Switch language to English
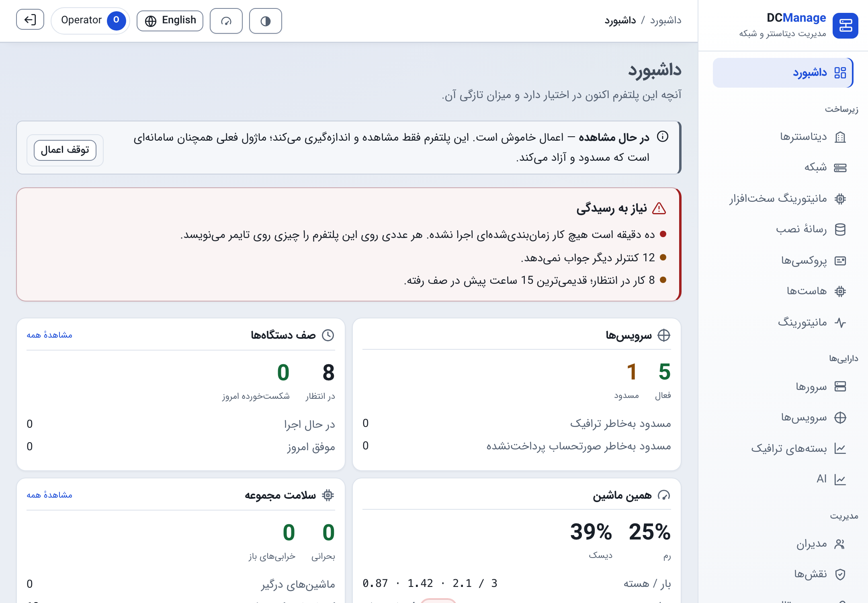 pyautogui.click(x=170, y=21)
